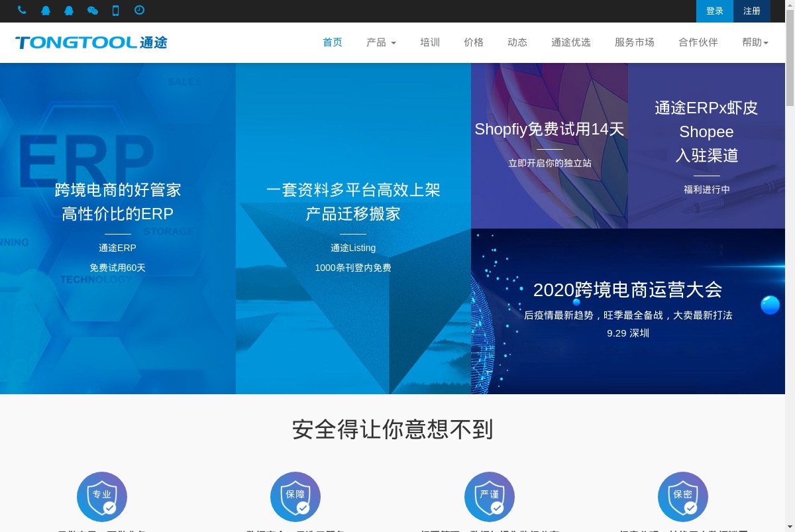This screenshot has height=532, width=795.
Task: Click the QQ penguin icon beside the WeChat icon
Action: (x=69, y=11)
